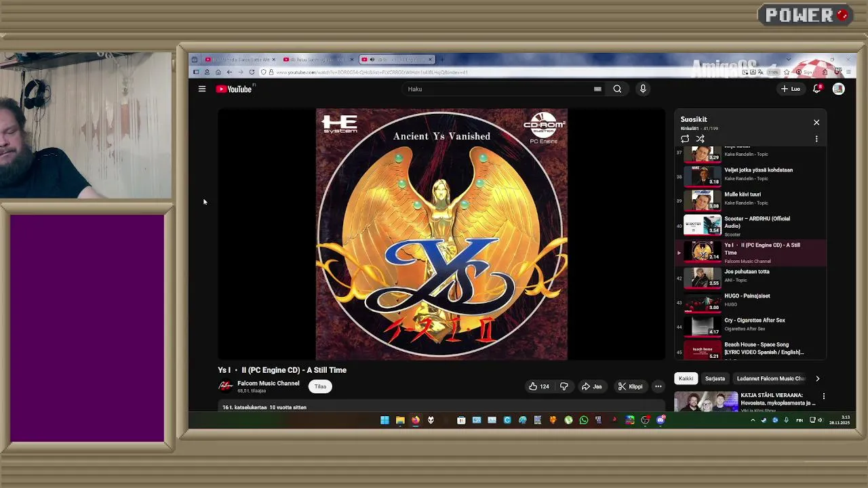Screen dimensions: 868x488
Task: Open the Steam tray icon
Action: [x=764, y=420]
